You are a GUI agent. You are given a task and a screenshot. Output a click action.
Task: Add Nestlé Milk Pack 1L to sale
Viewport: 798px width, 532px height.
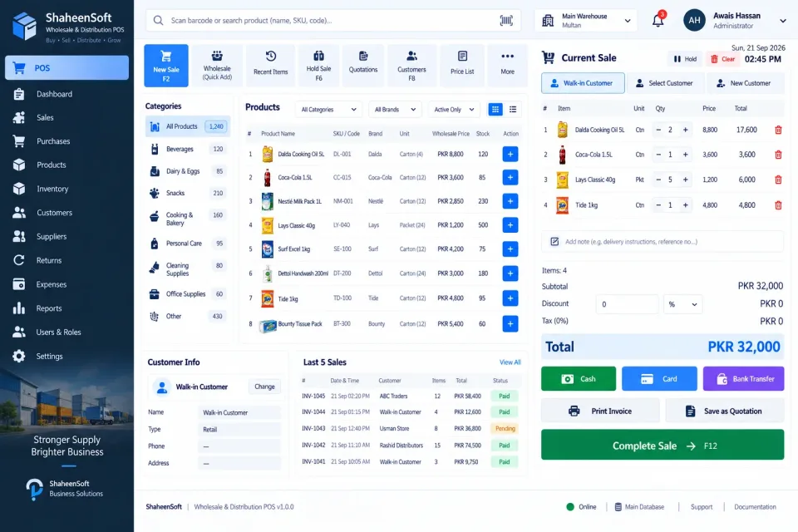pyautogui.click(x=510, y=201)
